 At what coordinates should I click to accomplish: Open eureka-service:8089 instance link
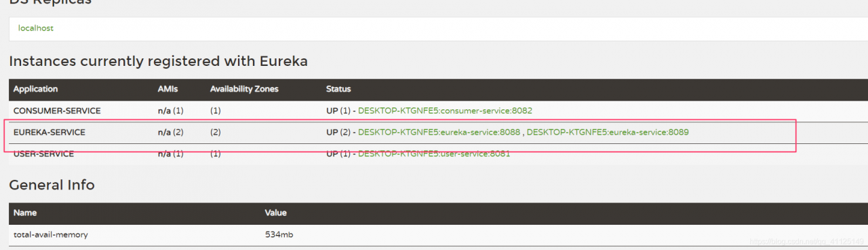pyautogui.click(x=608, y=132)
